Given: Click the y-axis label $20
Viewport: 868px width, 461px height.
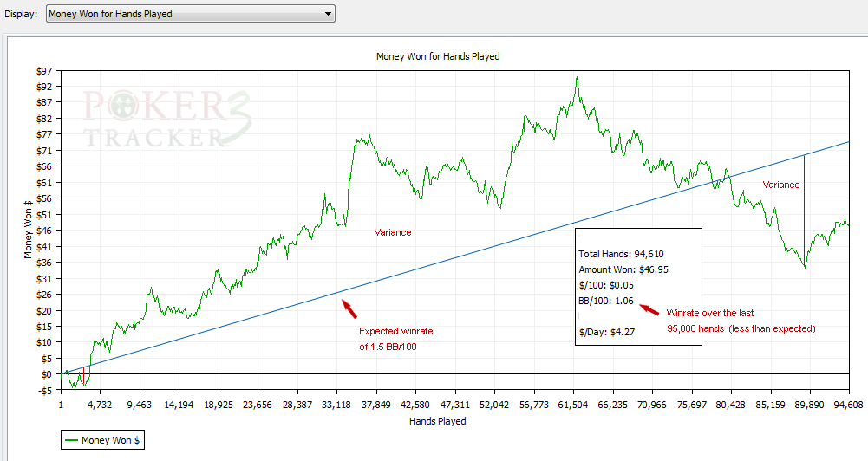Looking at the screenshot, I should point(44,310).
